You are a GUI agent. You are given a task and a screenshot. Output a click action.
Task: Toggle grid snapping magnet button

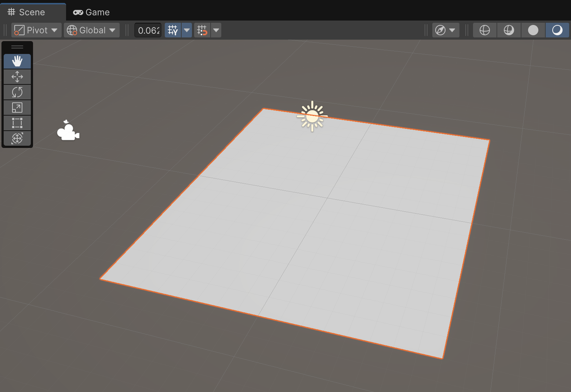[x=202, y=30]
